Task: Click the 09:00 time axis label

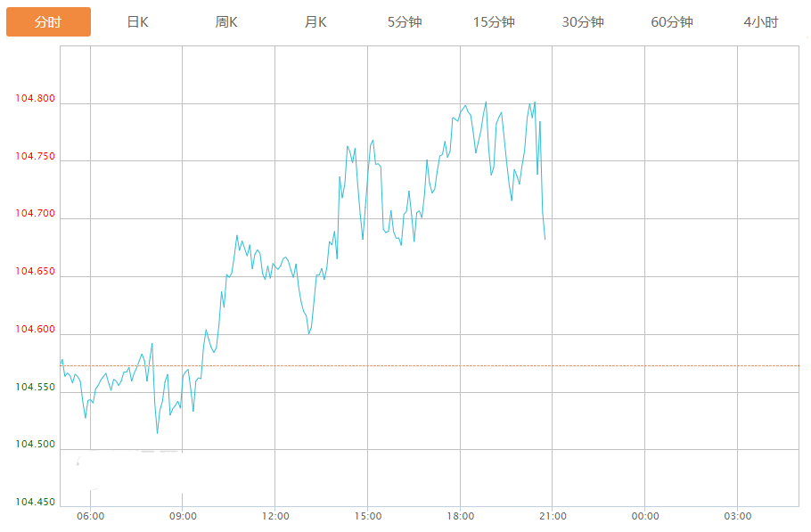Action: (183, 516)
